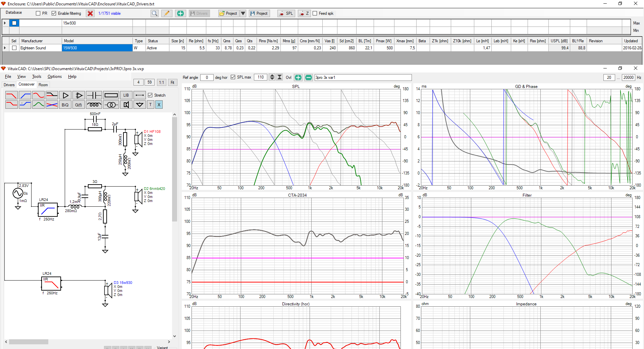644x349 pixels.
Task: Switch to the Room tab
Action: click(x=43, y=85)
